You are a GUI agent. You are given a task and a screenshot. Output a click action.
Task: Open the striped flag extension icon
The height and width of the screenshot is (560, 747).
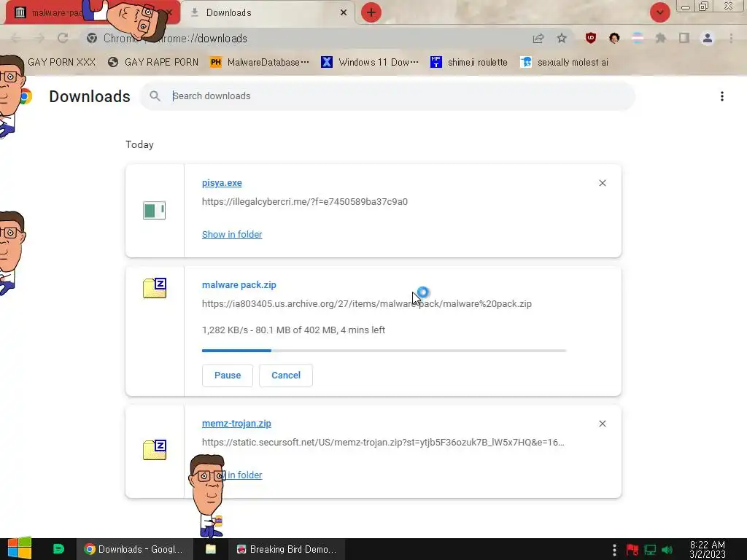(638, 38)
